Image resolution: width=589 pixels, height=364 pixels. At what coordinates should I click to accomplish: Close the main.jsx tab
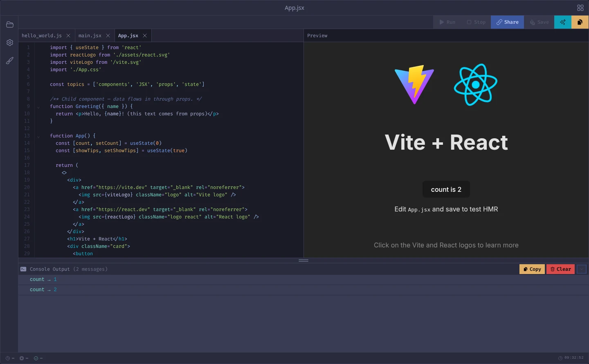108,36
